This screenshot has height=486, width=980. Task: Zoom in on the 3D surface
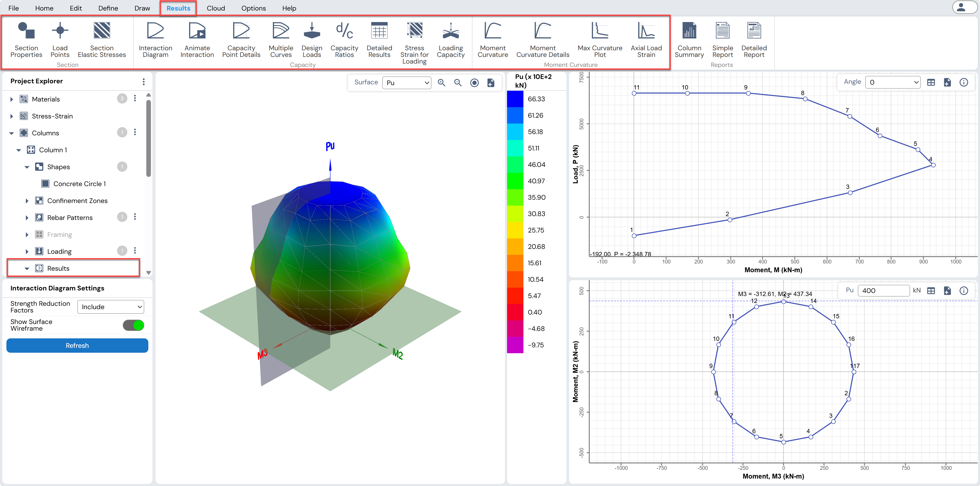pyautogui.click(x=441, y=83)
